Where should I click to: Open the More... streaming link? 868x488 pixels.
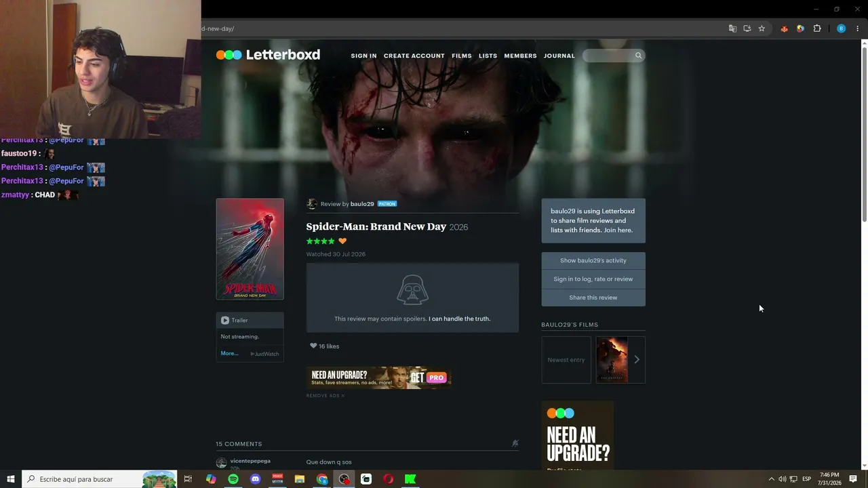[229, 353]
